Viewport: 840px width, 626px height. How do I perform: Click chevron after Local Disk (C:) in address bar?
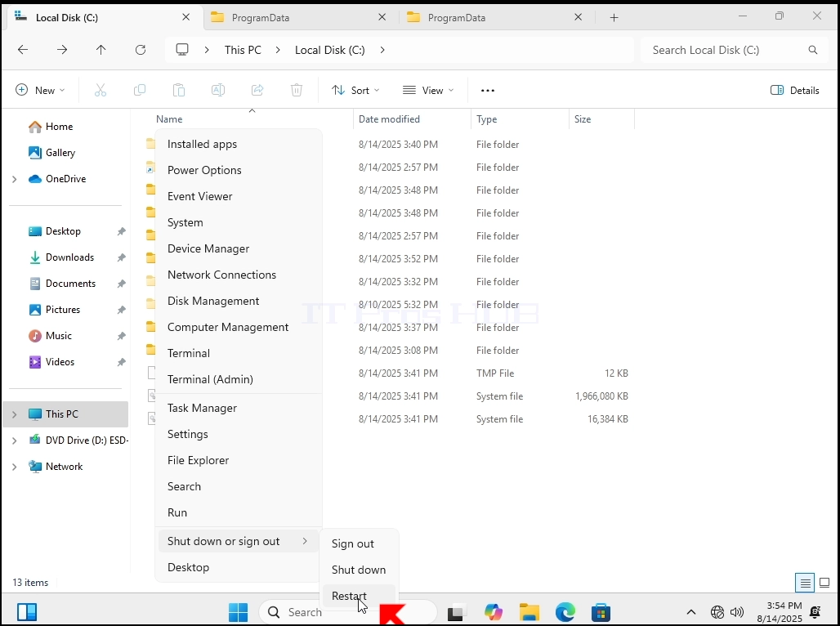tap(382, 50)
